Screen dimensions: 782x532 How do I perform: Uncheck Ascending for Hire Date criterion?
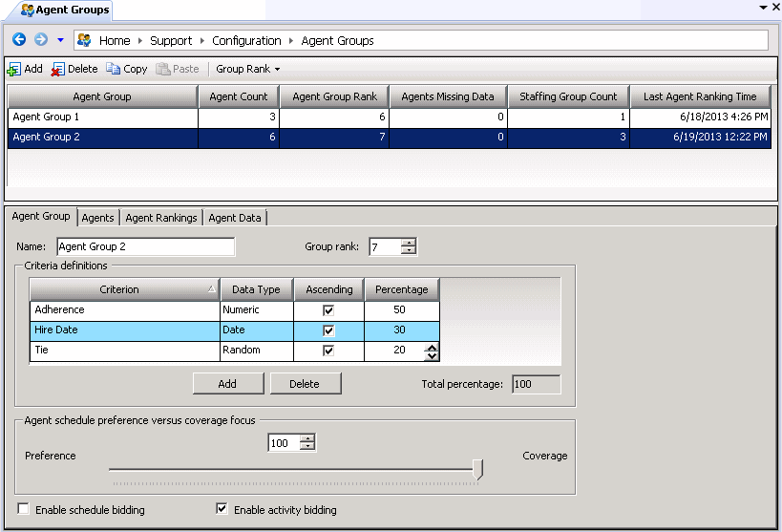[329, 330]
